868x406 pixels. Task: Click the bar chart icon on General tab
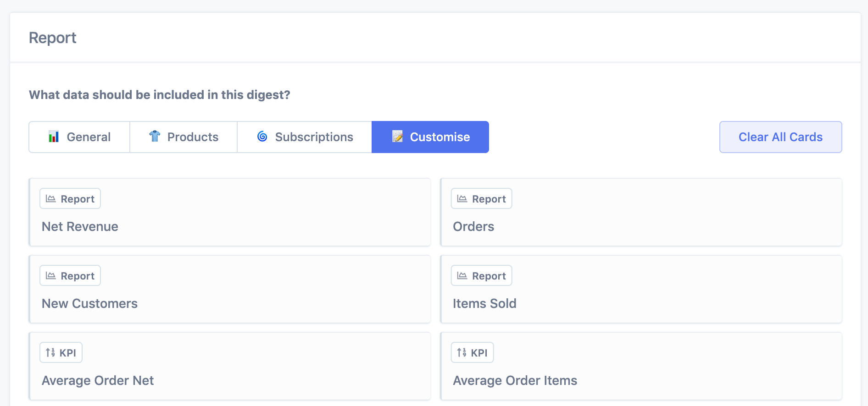[54, 137]
